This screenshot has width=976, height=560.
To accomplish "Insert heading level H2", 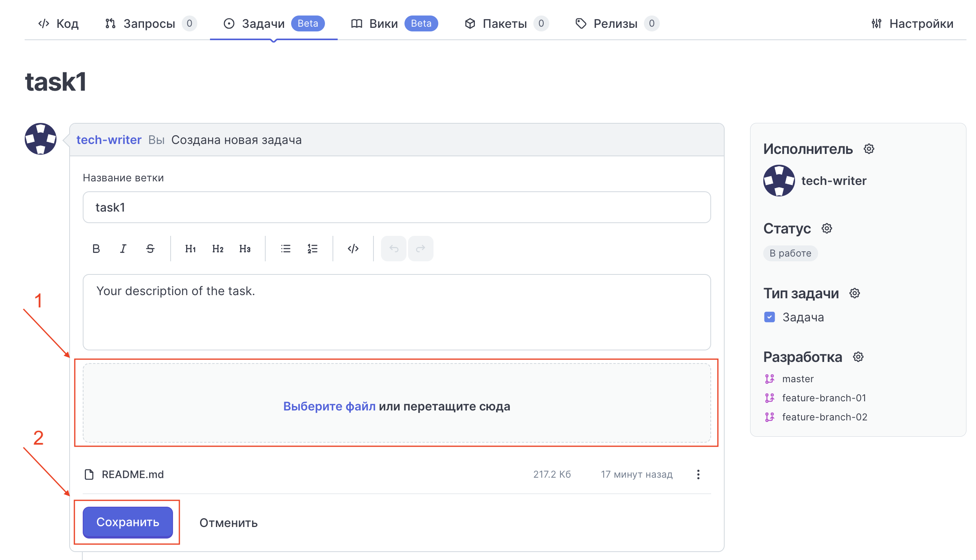I will pos(218,249).
